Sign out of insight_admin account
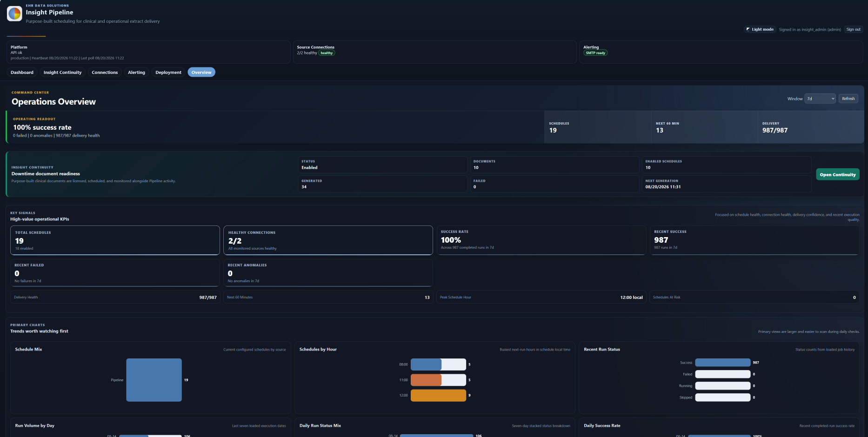 click(853, 29)
